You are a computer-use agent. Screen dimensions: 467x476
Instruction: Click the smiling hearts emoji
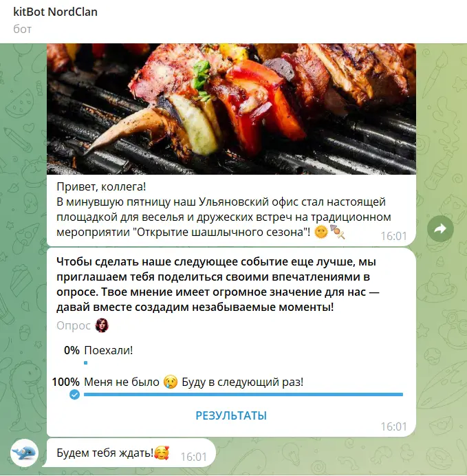point(162,453)
